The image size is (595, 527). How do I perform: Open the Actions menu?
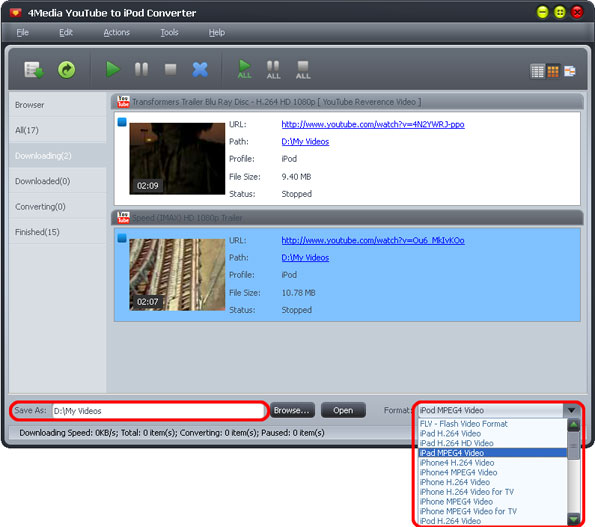tap(116, 33)
